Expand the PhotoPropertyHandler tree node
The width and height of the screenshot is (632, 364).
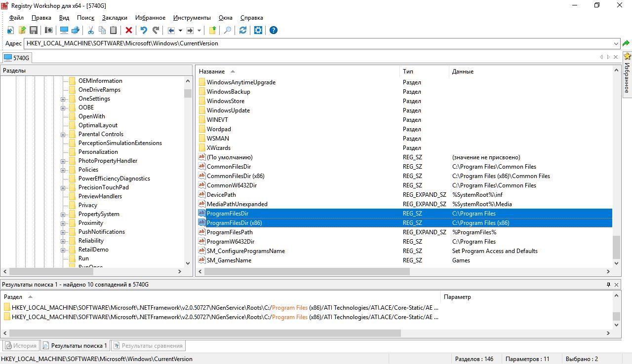tap(63, 161)
